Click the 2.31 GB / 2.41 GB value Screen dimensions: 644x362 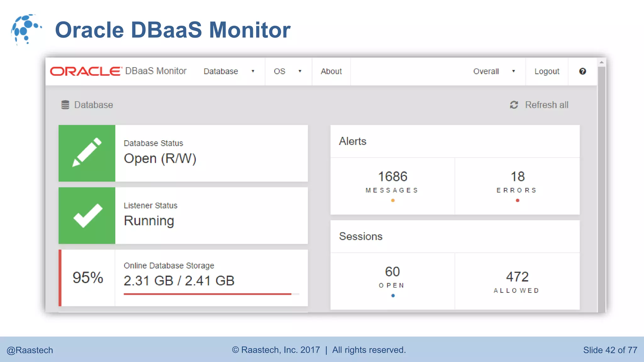[179, 281]
